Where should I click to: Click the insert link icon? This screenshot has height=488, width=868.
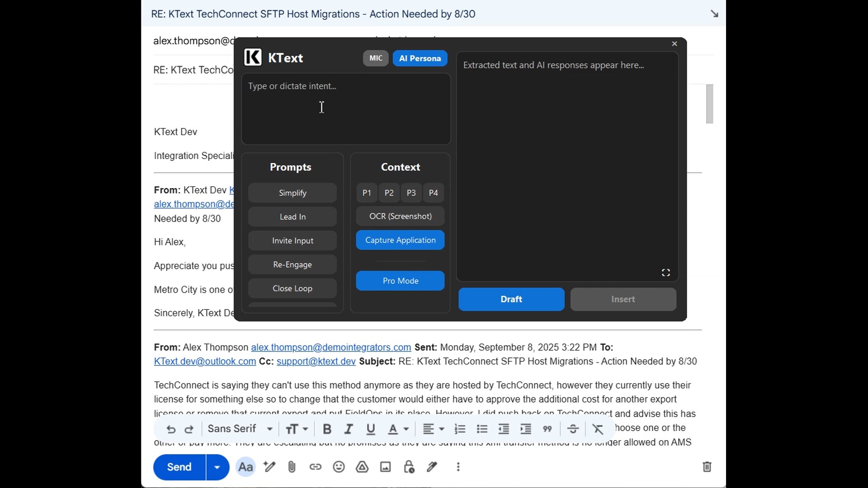[316, 467]
